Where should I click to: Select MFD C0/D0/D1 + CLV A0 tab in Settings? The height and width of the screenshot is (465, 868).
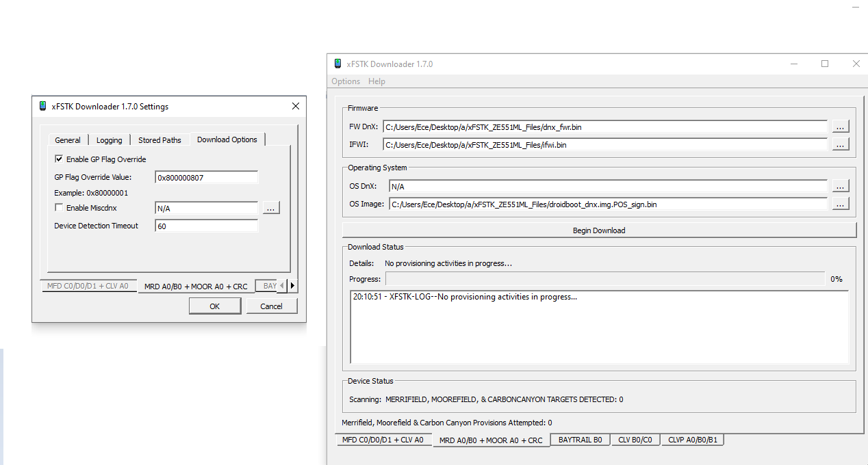(x=88, y=286)
